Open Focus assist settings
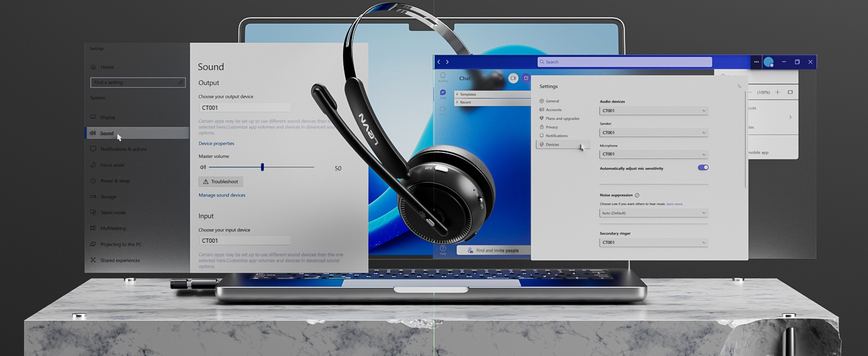868x356 pixels. tap(108, 165)
